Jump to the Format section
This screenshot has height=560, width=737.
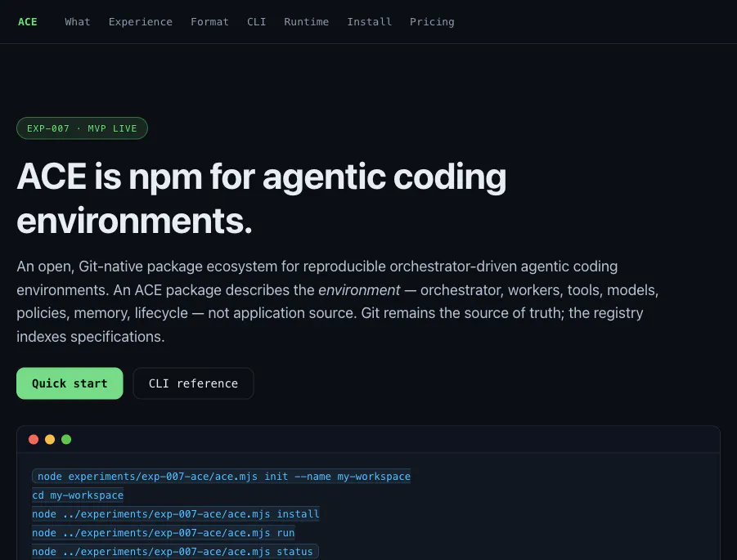coord(209,22)
